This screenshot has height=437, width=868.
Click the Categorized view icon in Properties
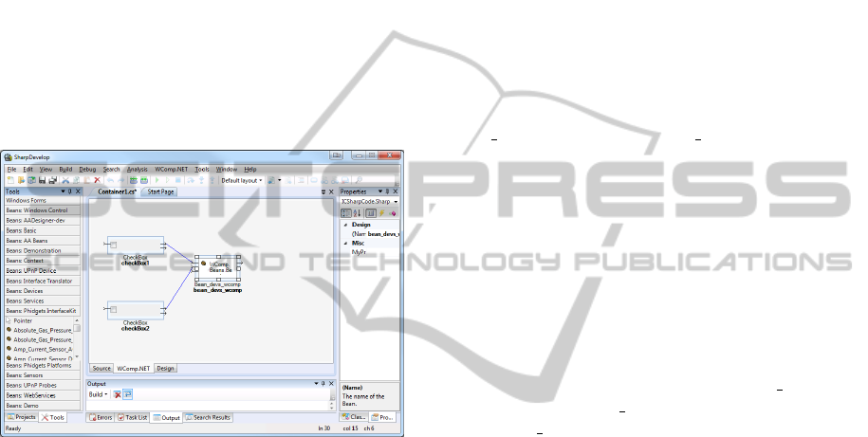point(345,212)
